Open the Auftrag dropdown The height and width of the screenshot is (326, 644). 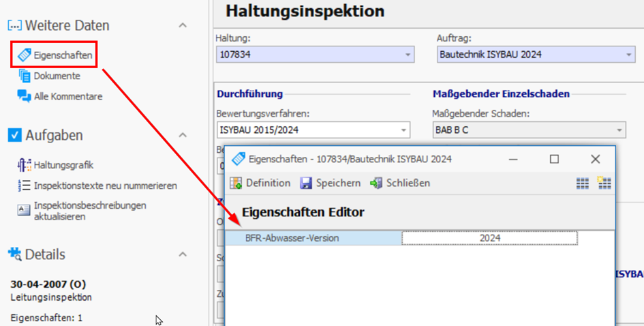(628, 55)
